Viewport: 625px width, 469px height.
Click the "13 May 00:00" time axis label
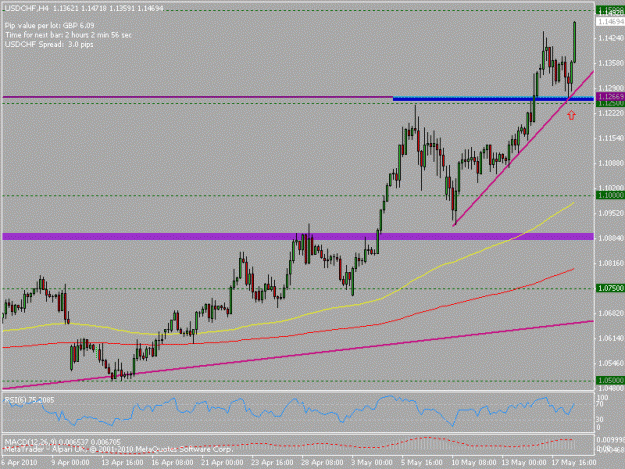(x=524, y=463)
